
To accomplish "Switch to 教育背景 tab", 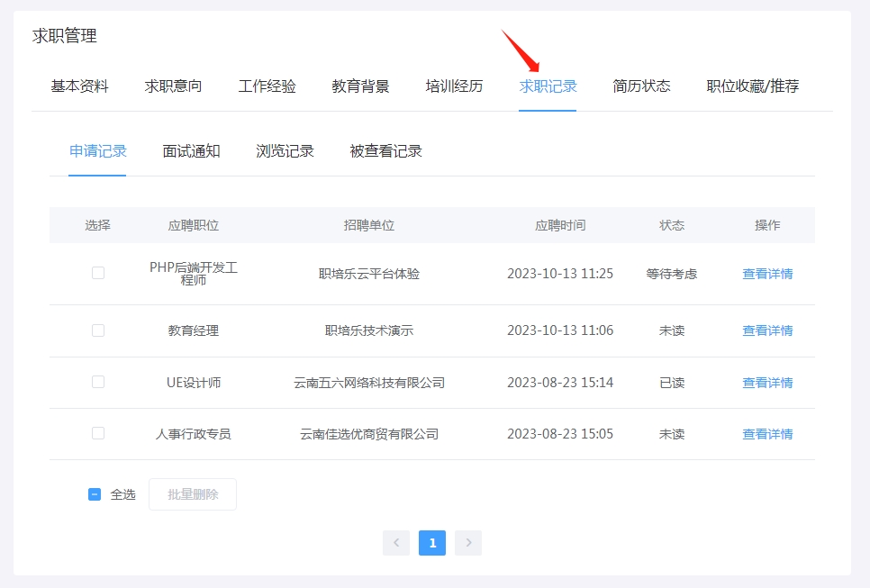I will [360, 86].
